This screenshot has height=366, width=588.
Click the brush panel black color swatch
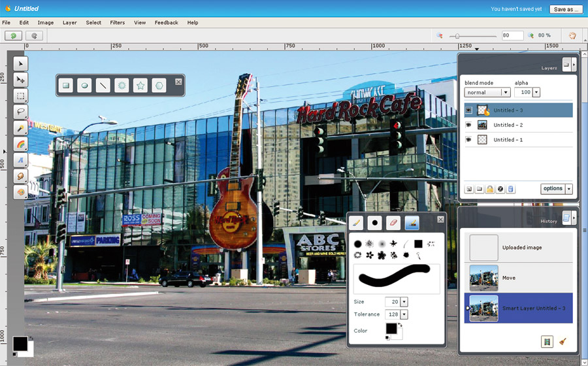(391, 328)
